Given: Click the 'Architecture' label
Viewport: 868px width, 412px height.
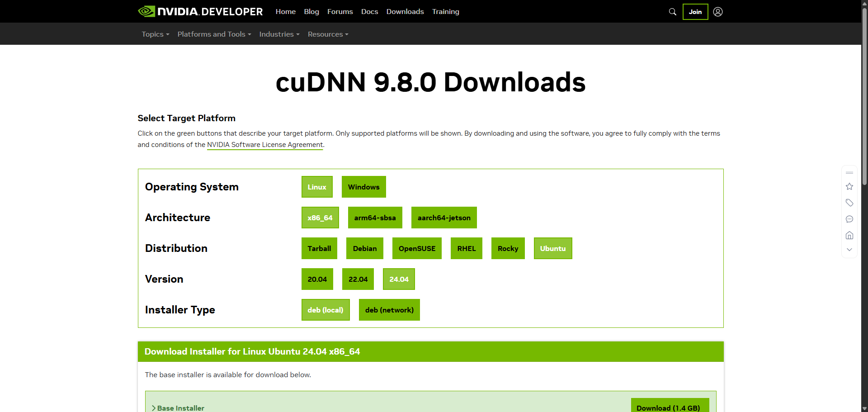Looking at the screenshot, I should pos(178,218).
